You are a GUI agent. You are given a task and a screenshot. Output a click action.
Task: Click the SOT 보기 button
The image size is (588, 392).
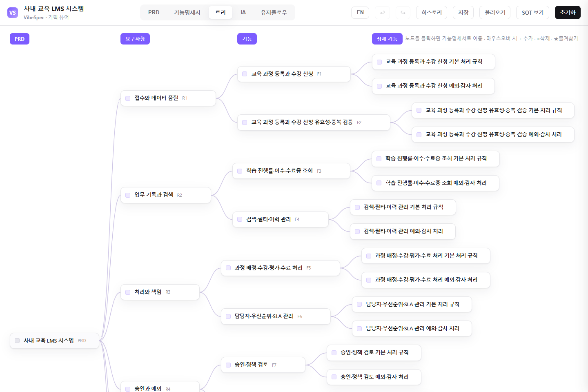point(532,13)
